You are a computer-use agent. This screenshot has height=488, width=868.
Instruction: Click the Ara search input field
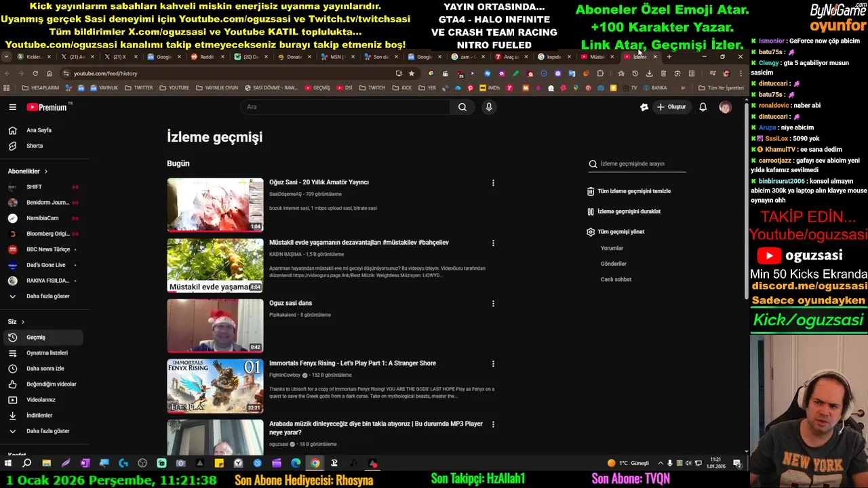coord(346,107)
